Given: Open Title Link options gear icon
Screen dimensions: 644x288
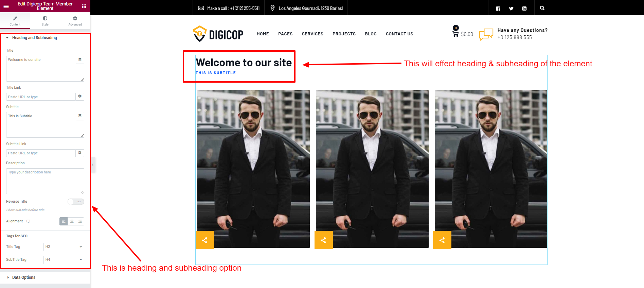Looking at the screenshot, I should click(x=80, y=97).
